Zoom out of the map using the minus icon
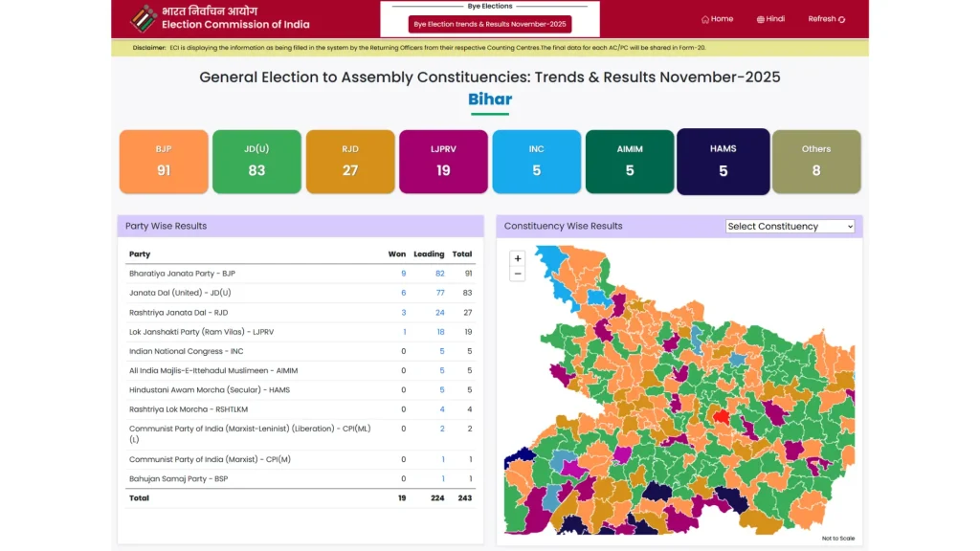980x551 pixels. 517,273
